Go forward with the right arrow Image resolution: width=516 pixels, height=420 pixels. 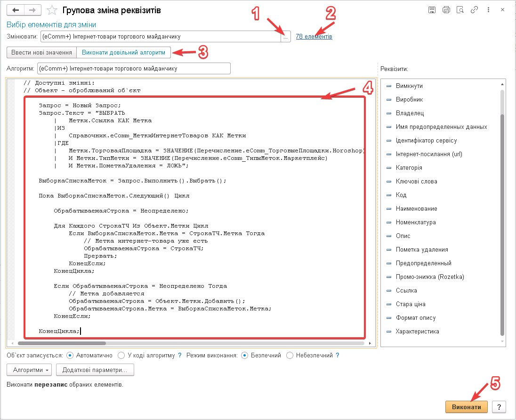[x=32, y=10]
